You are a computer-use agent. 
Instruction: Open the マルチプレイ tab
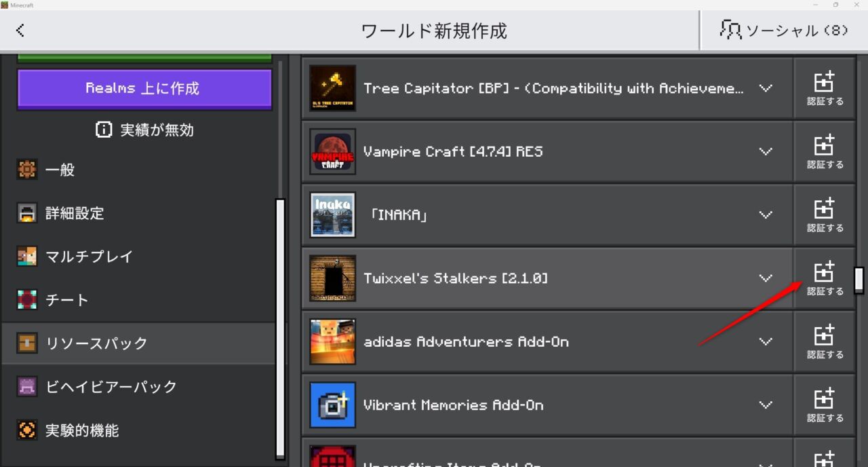click(138, 257)
